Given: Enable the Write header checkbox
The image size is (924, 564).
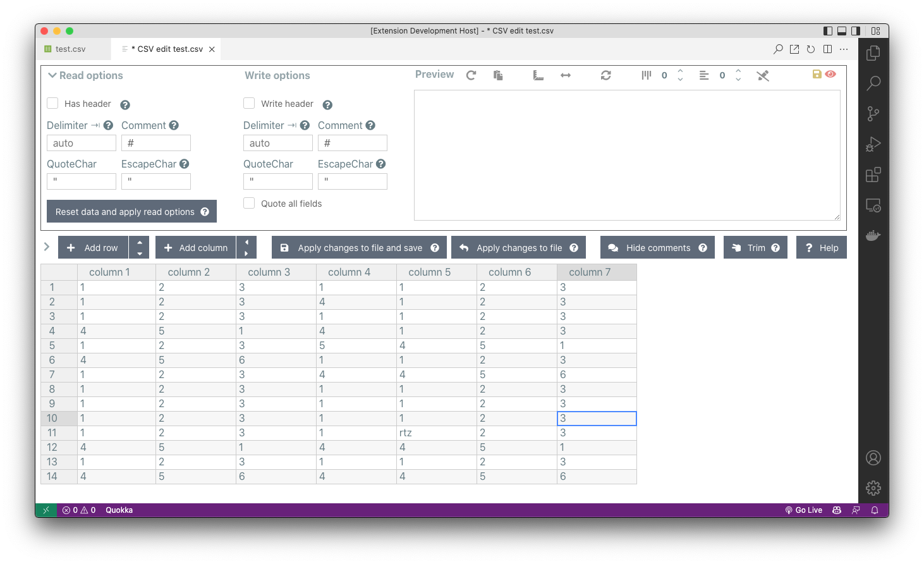Looking at the screenshot, I should [x=249, y=103].
